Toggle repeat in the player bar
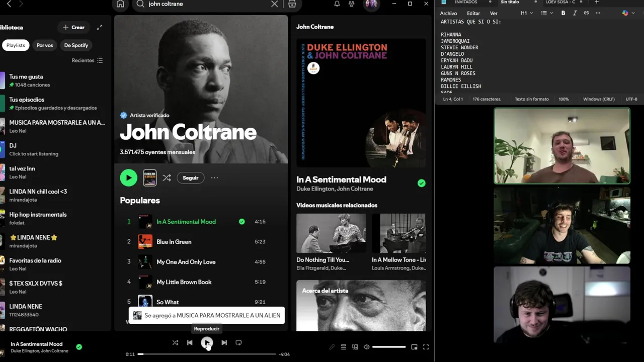 coord(238,342)
